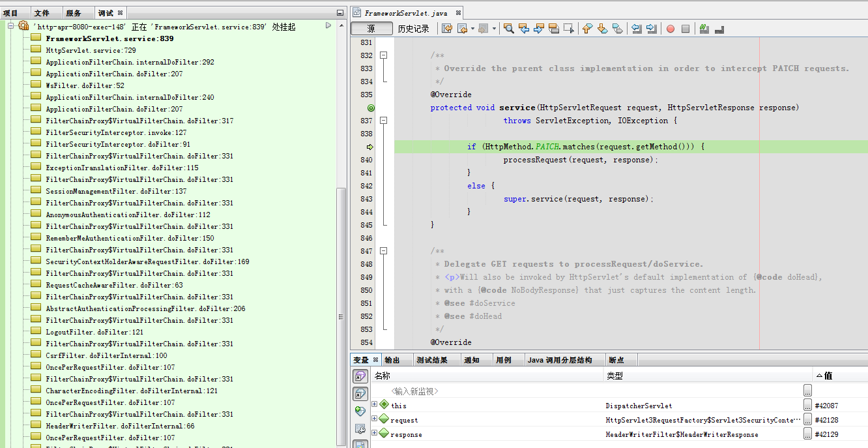The width and height of the screenshot is (868, 448).
Task: Click the ellipsis button on the 'request' row
Action: 807,419
